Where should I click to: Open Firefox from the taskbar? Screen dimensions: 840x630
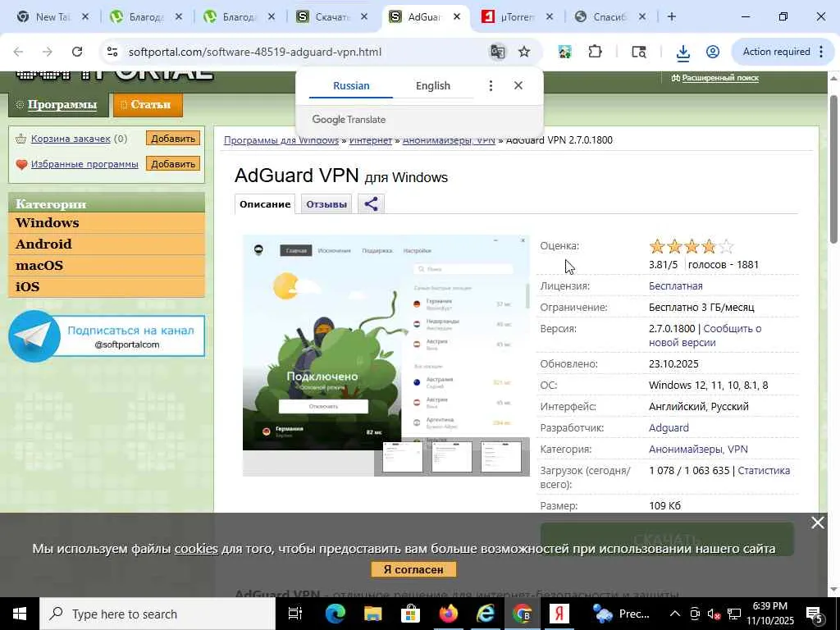pyautogui.click(x=449, y=614)
